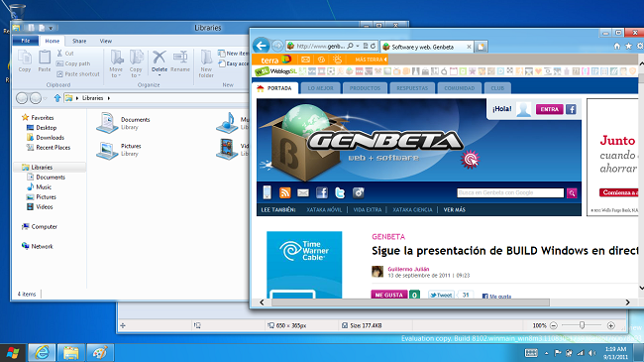
Task: Open the VIDA EXTRA link
Action: pos(368,210)
